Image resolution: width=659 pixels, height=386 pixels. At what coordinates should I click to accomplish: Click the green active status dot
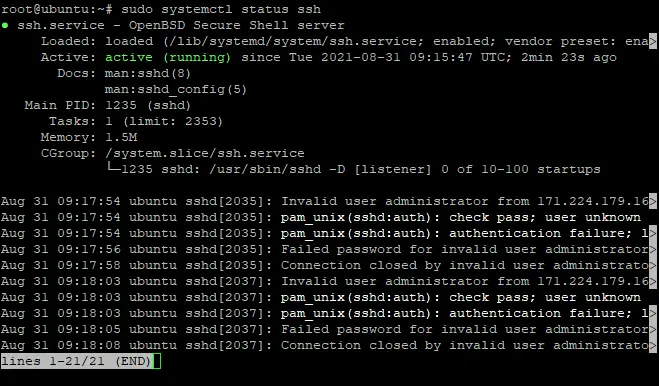[x=5, y=25]
